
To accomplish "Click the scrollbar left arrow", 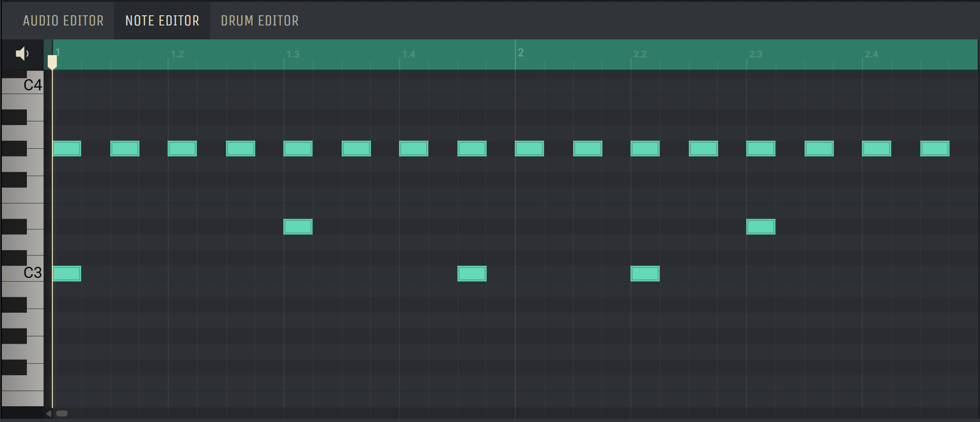I will coord(49,413).
